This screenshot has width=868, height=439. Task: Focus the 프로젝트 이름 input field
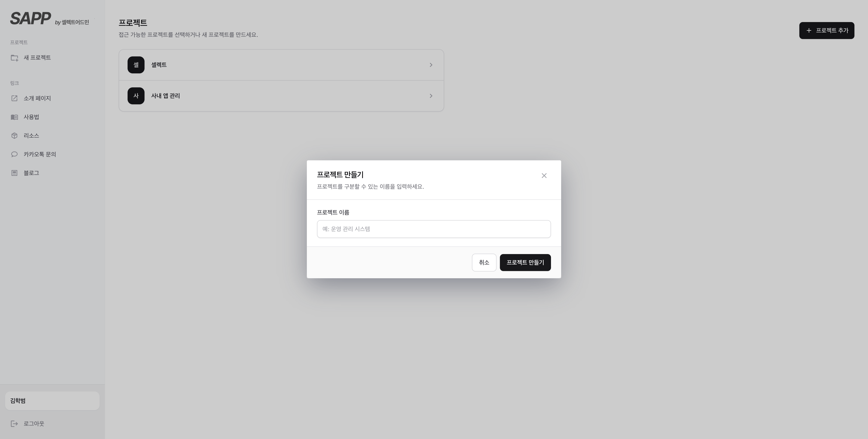tap(434, 229)
